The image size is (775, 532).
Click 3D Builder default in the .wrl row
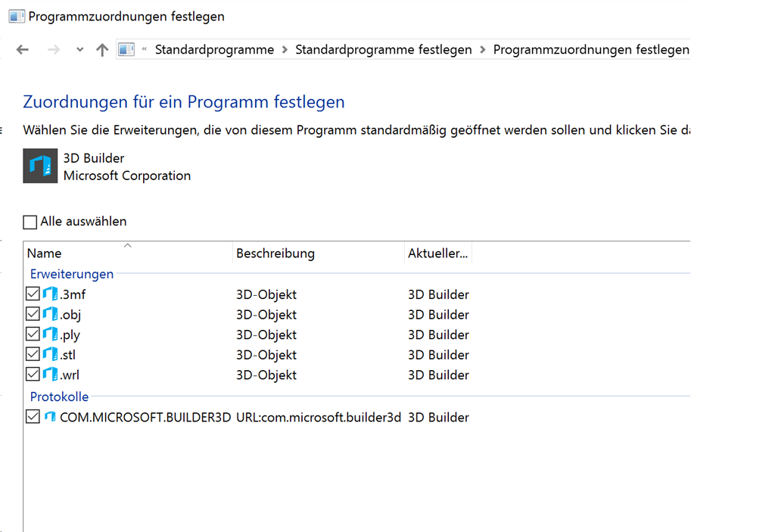438,375
